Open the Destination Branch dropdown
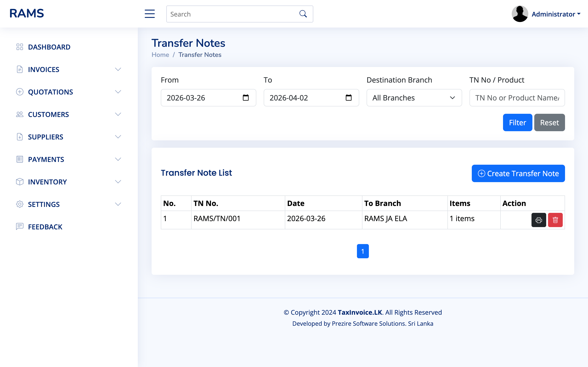 click(414, 97)
